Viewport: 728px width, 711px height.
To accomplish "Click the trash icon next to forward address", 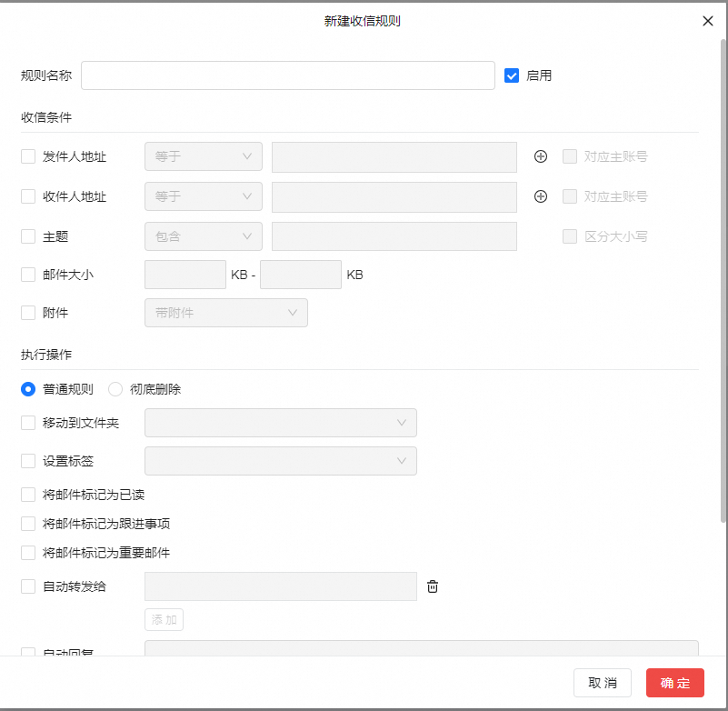I will 433,586.
